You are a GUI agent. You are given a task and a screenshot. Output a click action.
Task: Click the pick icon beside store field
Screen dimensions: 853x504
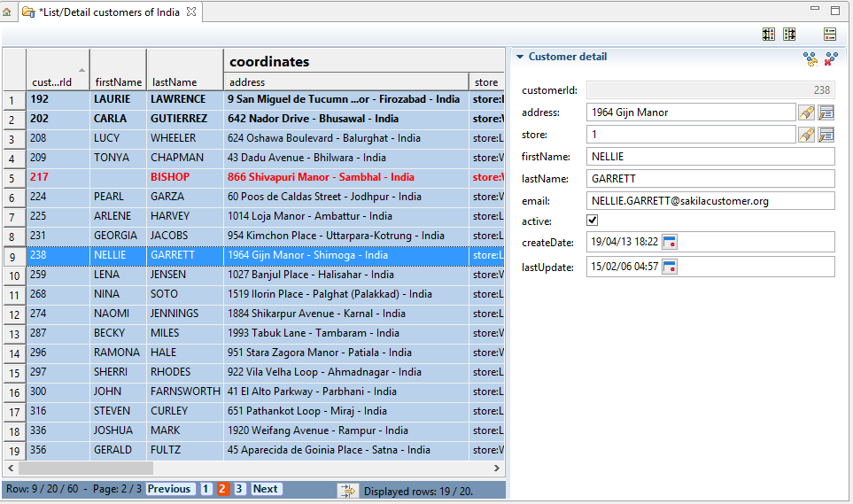(806, 135)
